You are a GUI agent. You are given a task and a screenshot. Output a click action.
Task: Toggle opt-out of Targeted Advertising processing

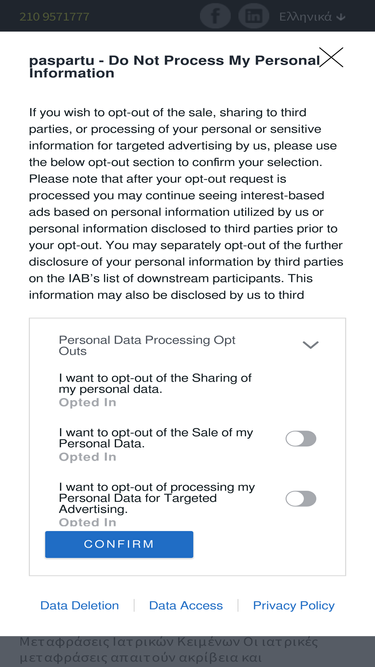pos(301,499)
